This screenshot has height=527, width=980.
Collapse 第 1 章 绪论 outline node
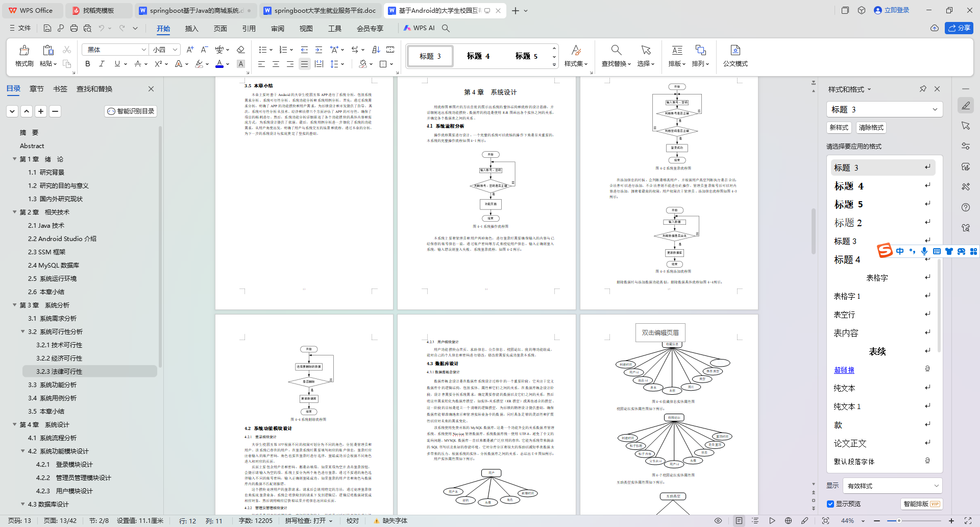pyautogui.click(x=15, y=159)
